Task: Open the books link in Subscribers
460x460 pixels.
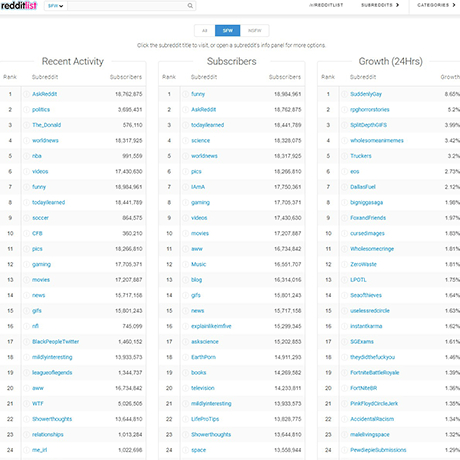Action: point(199,373)
